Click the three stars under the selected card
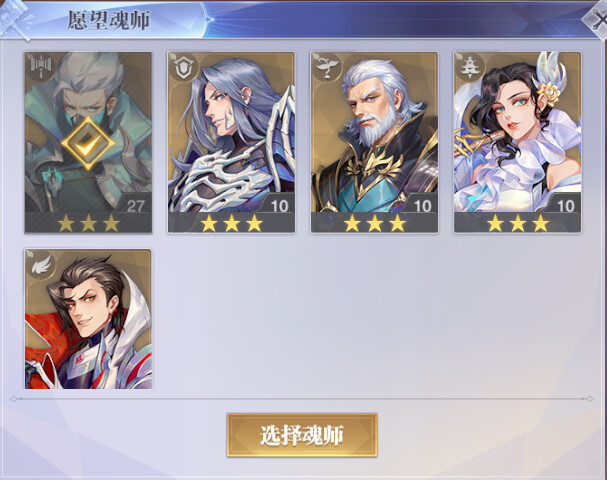The image size is (607, 480). (88, 223)
